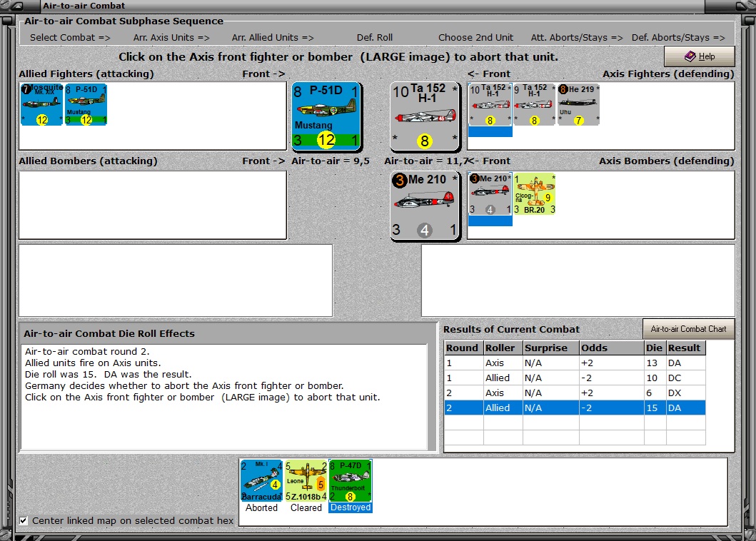Image resolution: width=756 pixels, height=541 pixels.
Task: Abort the large Ta 152 H-1 front fighter
Action: click(x=425, y=116)
